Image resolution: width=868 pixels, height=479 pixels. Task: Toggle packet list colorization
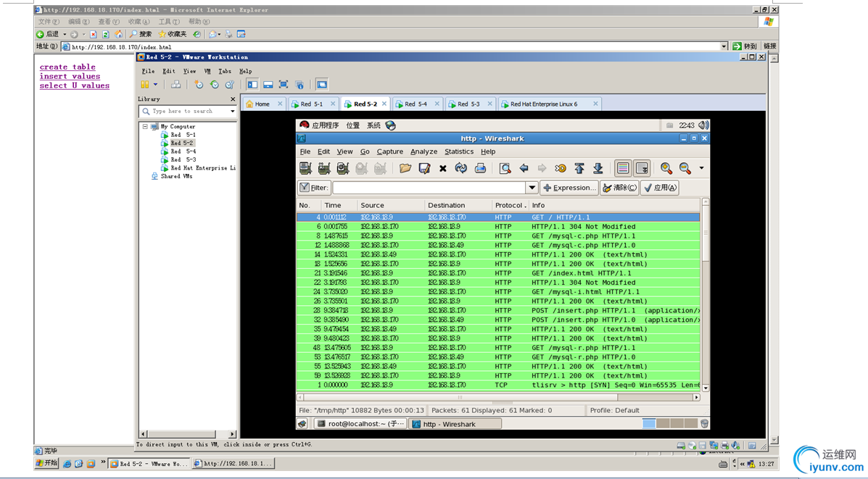coord(623,168)
